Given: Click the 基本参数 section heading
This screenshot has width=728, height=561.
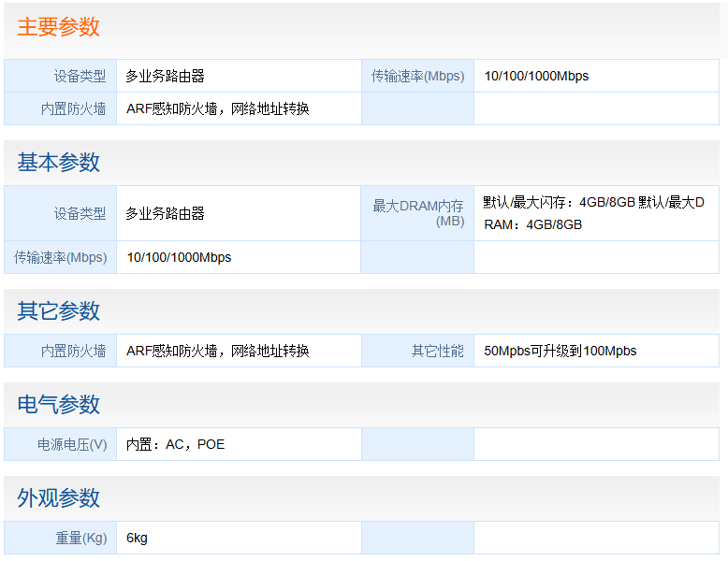Looking at the screenshot, I should click(x=59, y=163).
